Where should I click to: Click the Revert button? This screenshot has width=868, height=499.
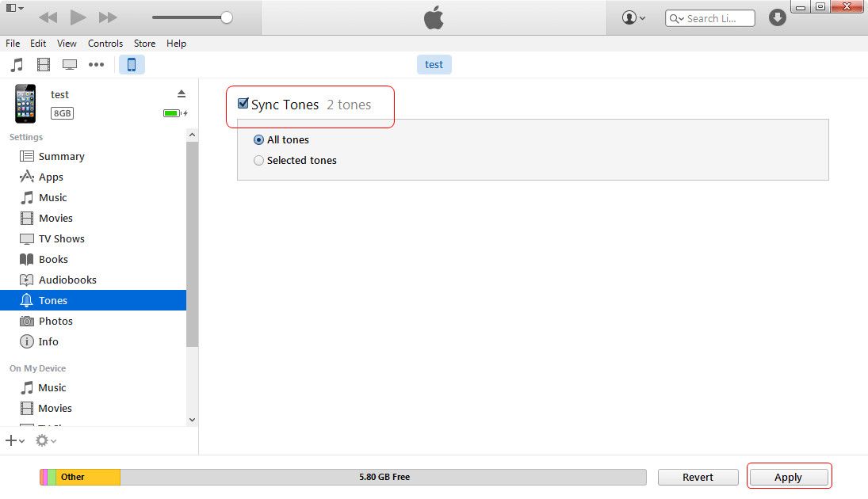(x=698, y=477)
